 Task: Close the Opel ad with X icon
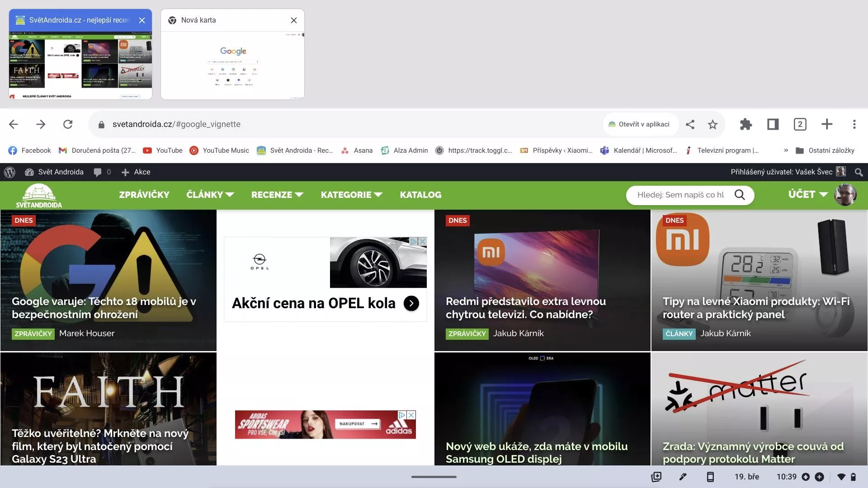coord(422,242)
